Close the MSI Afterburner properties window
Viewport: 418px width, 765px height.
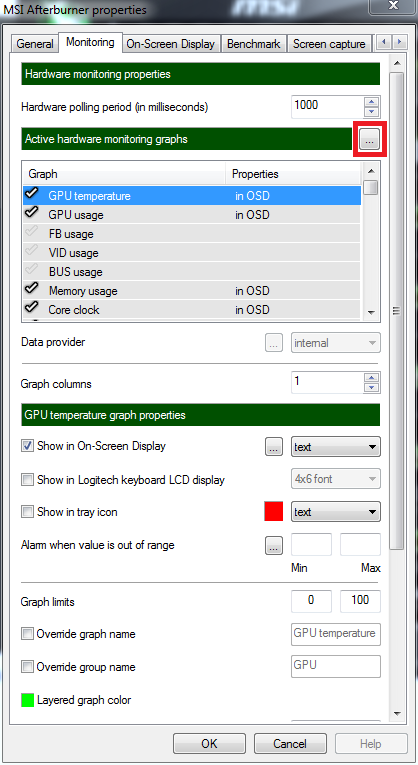click(x=394, y=6)
